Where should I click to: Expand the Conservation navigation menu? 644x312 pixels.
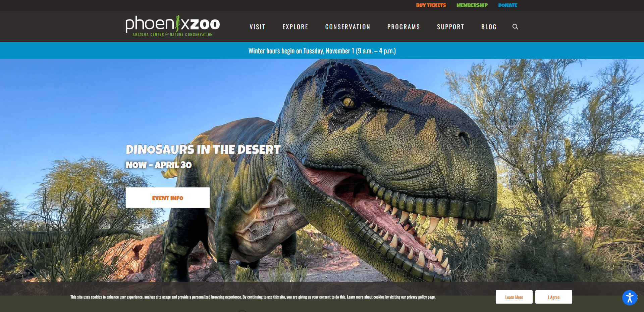coord(347,27)
